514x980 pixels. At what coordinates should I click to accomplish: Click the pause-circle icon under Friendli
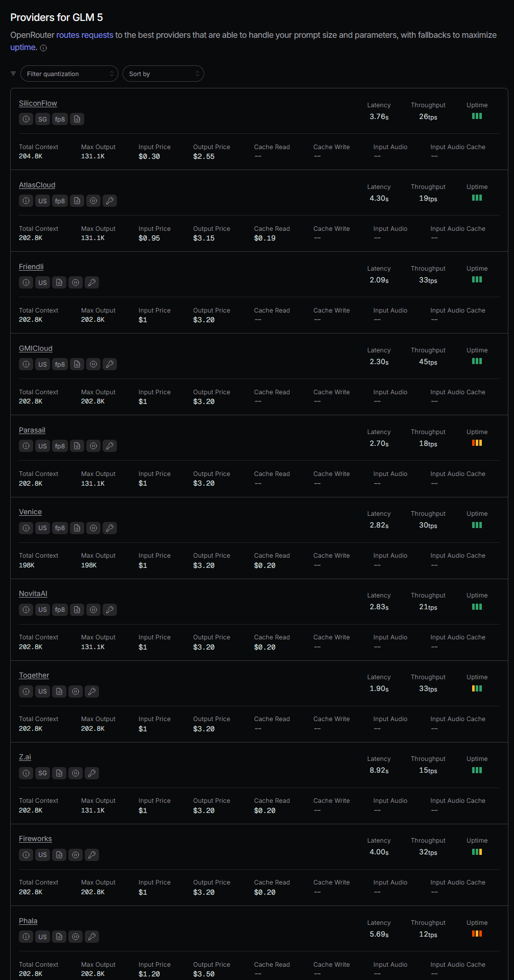(76, 282)
